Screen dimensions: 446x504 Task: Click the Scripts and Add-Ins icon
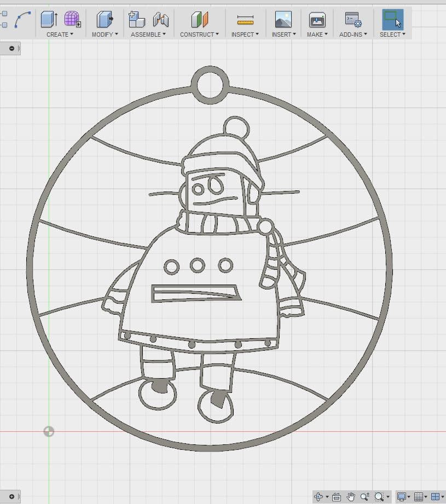click(x=352, y=20)
